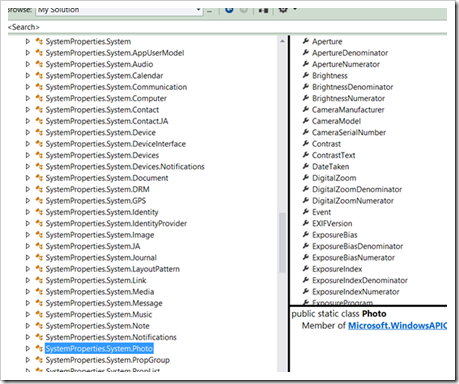The image size is (459, 384).
Task: Select SystemProperties.System.PropGroup class
Action: 108,360
